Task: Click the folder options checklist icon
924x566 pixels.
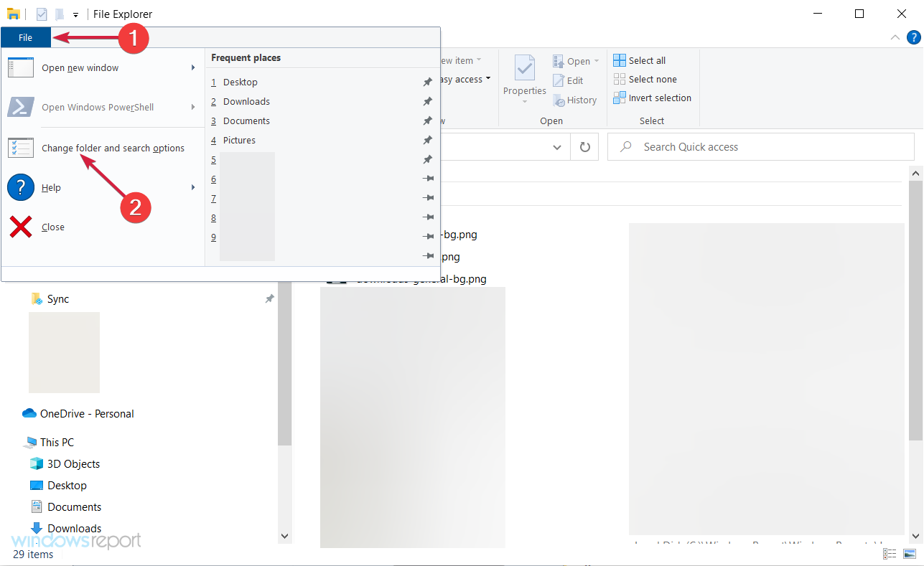Action: [21, 148]
